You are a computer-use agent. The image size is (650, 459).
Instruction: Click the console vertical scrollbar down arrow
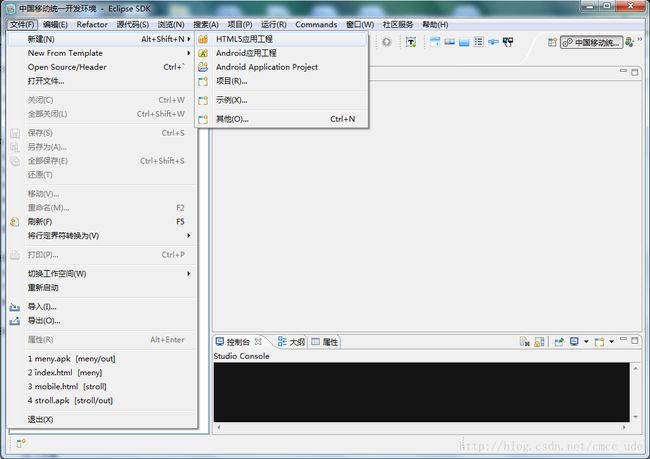[635, 416]
